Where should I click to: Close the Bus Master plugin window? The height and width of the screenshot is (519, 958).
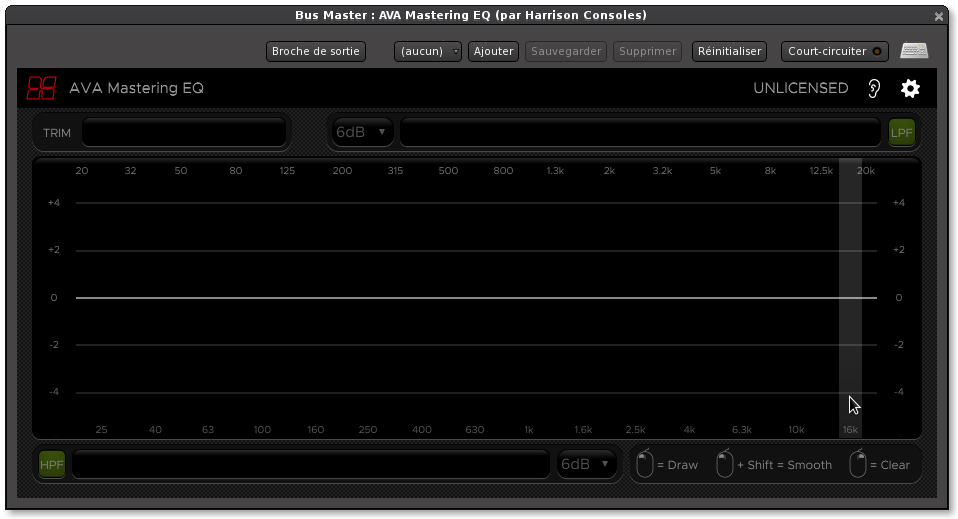938,17
